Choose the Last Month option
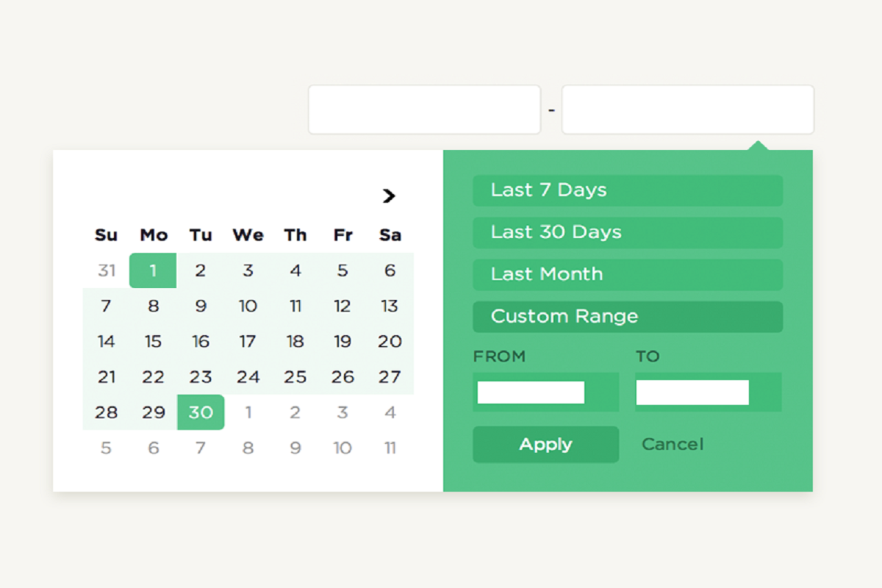This screenshot has width=882, height=588. [x=628, y=274]
